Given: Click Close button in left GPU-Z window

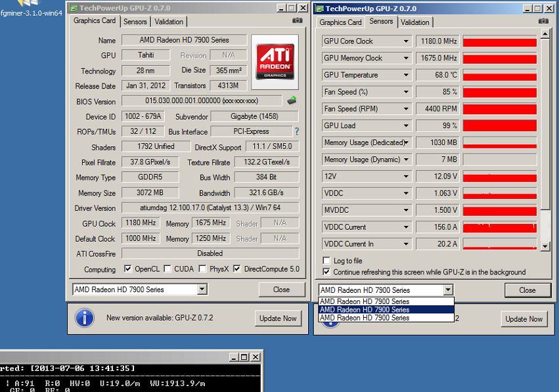Looking at the screenshot, I should 282,290.
